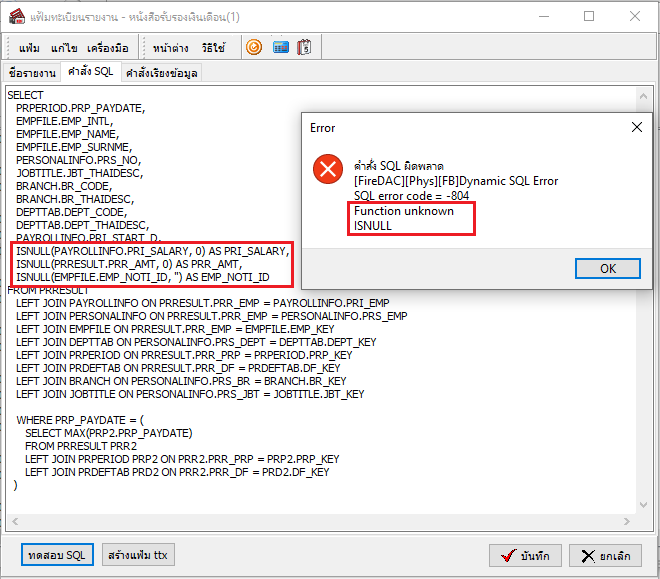Open the เครื่องมือ menu

point(107,48)
